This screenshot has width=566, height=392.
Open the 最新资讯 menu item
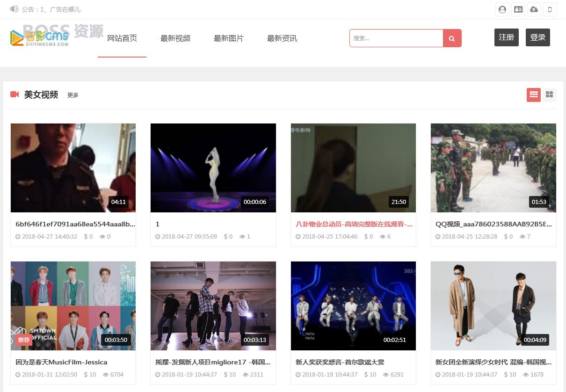pyautogui.click(x=282, y=38)
